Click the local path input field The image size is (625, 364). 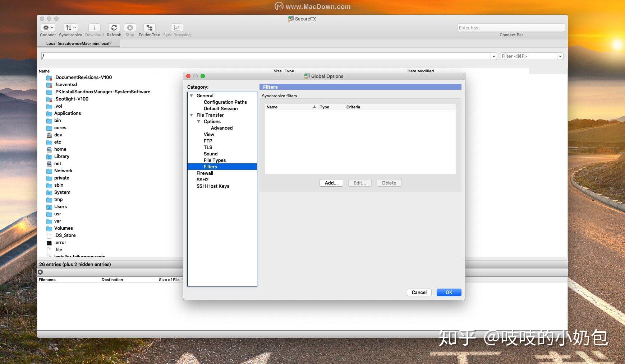(266, 56)
